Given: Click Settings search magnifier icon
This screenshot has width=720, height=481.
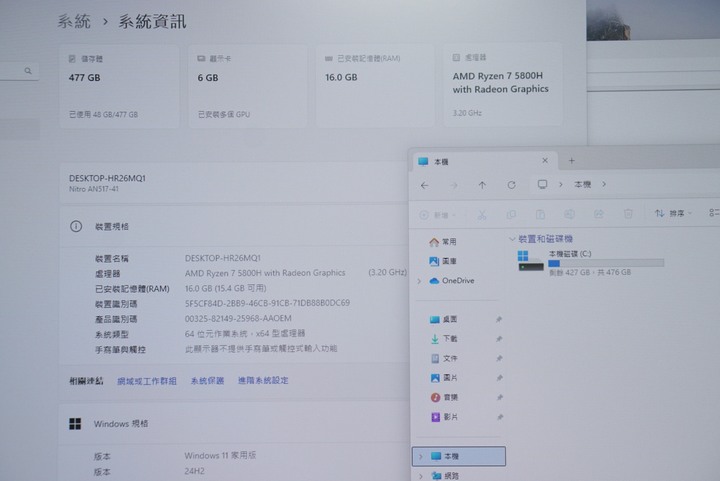Looking at the screenshot, I should pos(28,71).
